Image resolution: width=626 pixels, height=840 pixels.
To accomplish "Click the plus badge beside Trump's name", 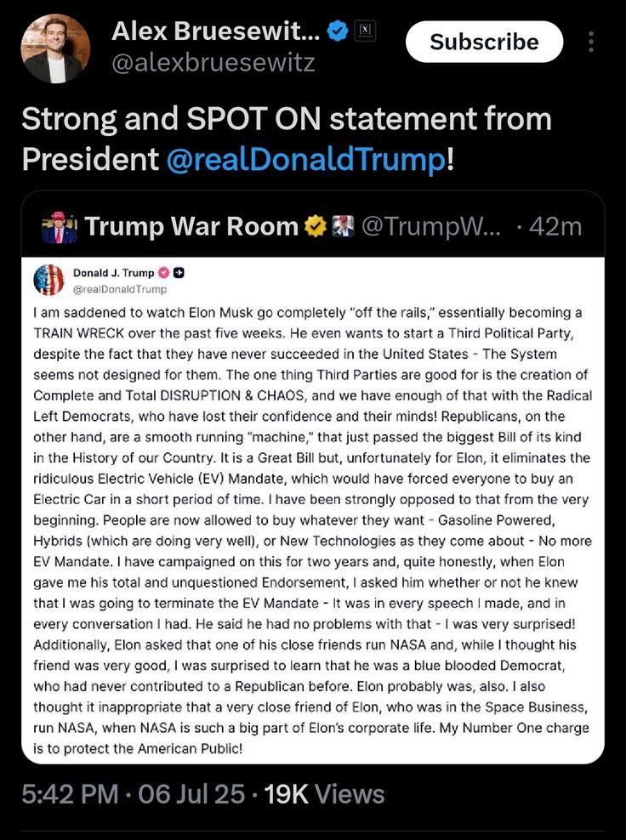I will tap(179, 273).
